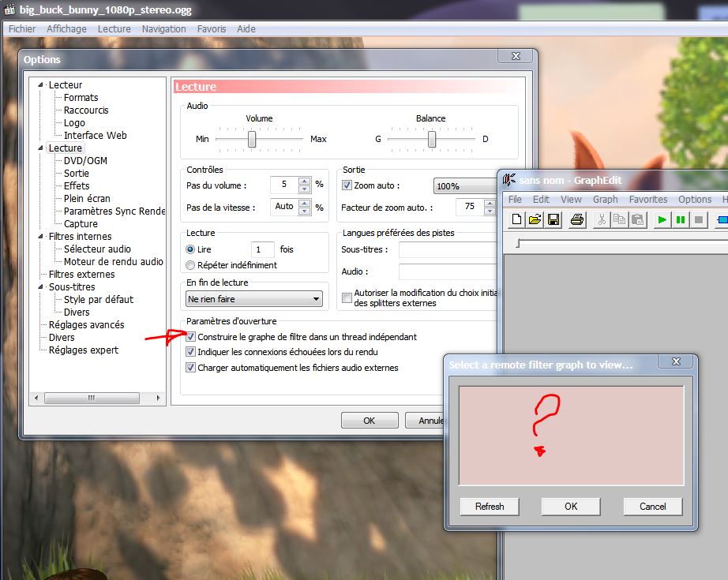The width and height of the screenshot is (728, 580).
Task: Select Formats in the options tree
Action: tap(81, 97)
